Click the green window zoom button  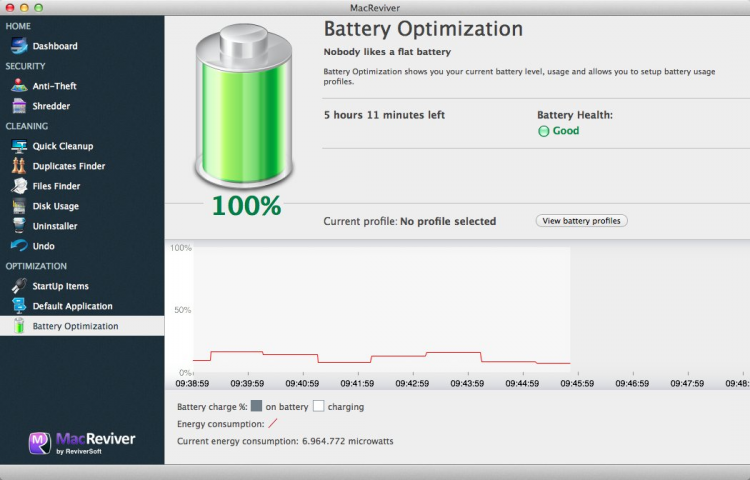coord(39,8)
